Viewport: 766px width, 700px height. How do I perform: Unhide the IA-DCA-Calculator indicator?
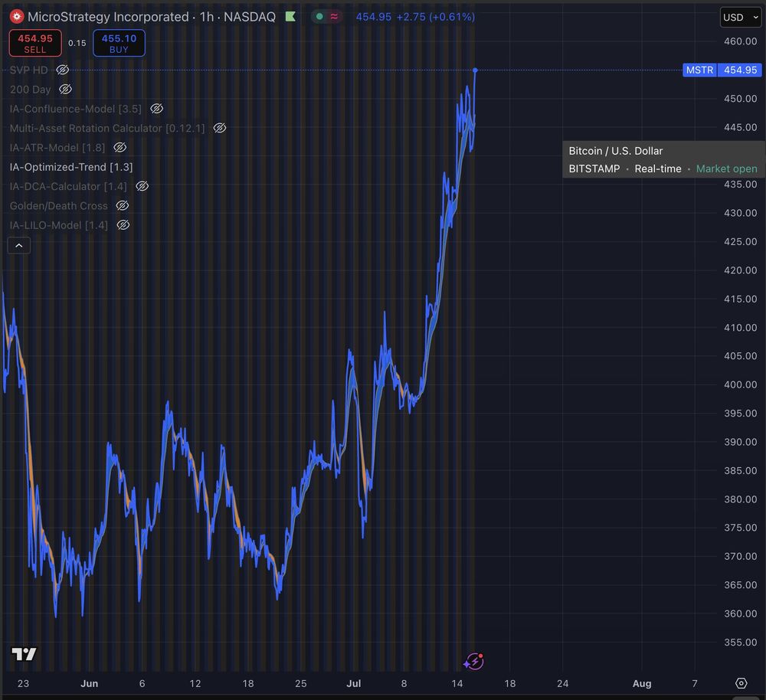pos(142,186)
